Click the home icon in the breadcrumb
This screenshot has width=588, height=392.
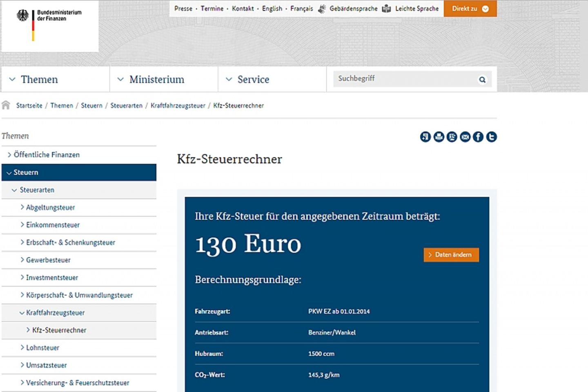[6, 105]
